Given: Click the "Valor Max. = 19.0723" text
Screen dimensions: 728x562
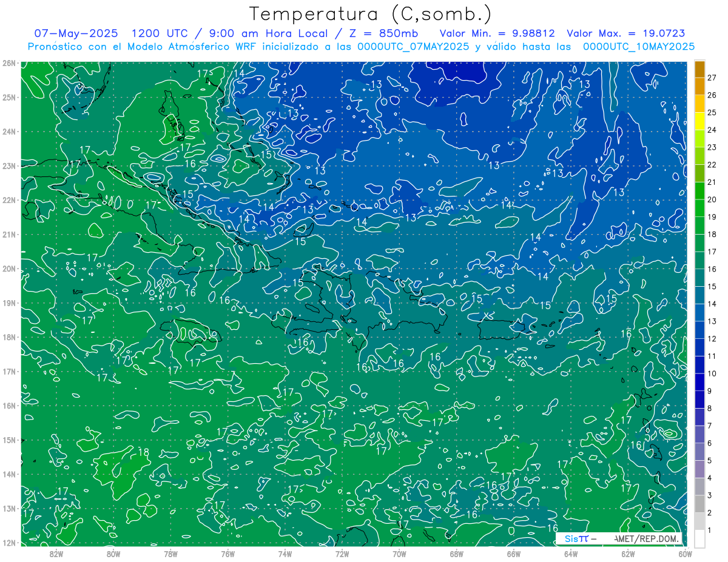Looking at the screenshot, I should coord(626,33).
